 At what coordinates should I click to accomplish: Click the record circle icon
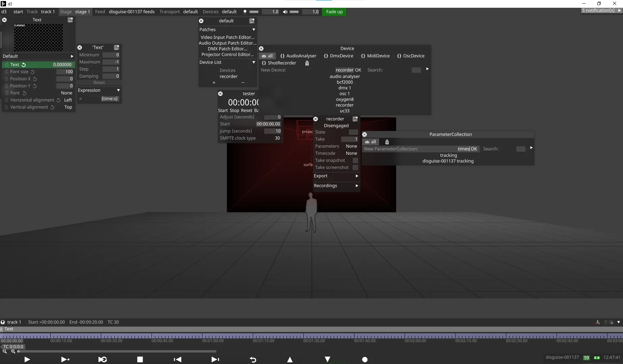pyautogui.click(x=365, y=360)
